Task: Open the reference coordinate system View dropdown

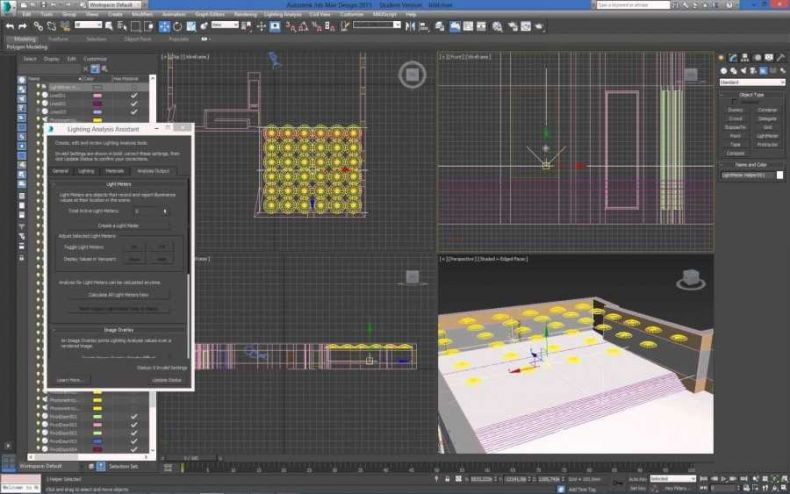Action: click(x=225, y=25)
